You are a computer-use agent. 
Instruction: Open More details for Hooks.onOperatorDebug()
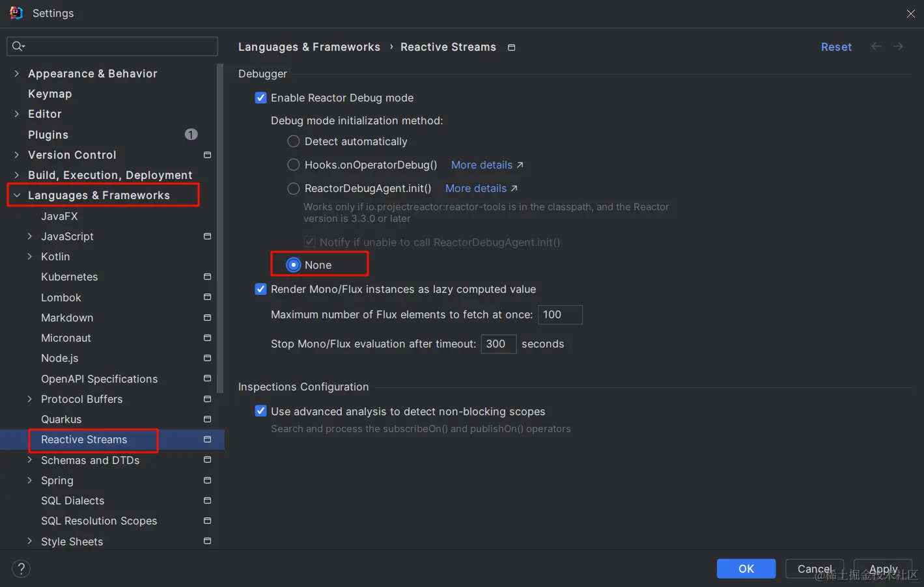pyautogui.click(x=487, y=165)
